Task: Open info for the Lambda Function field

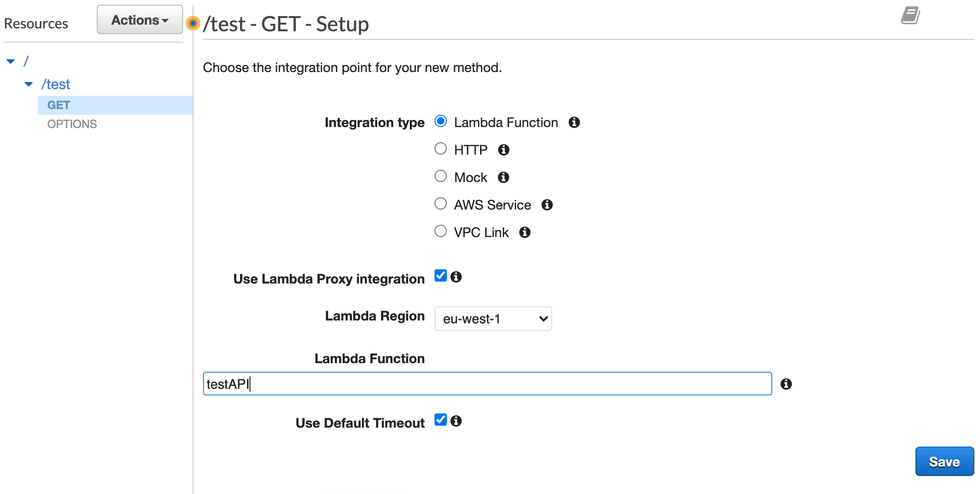Action: tap(786, 384)
